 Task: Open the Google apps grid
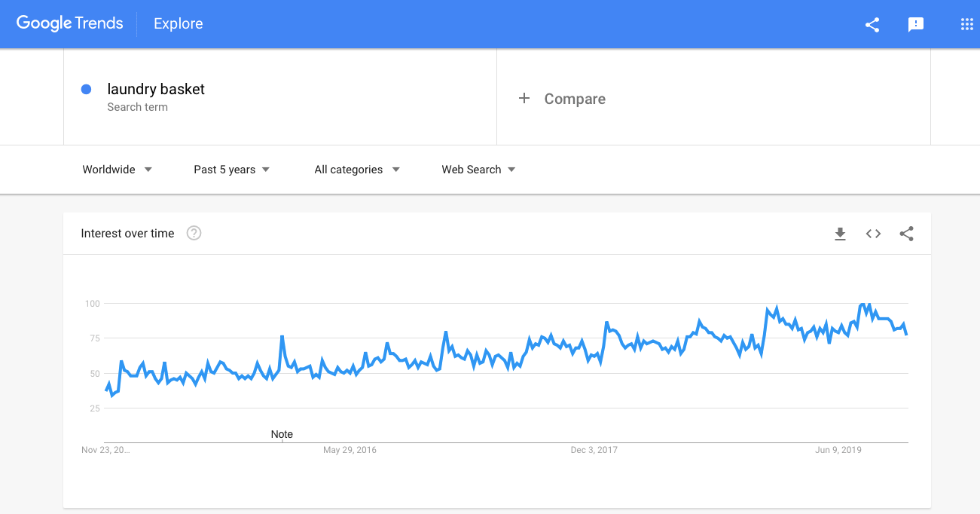tap(967, 24)
